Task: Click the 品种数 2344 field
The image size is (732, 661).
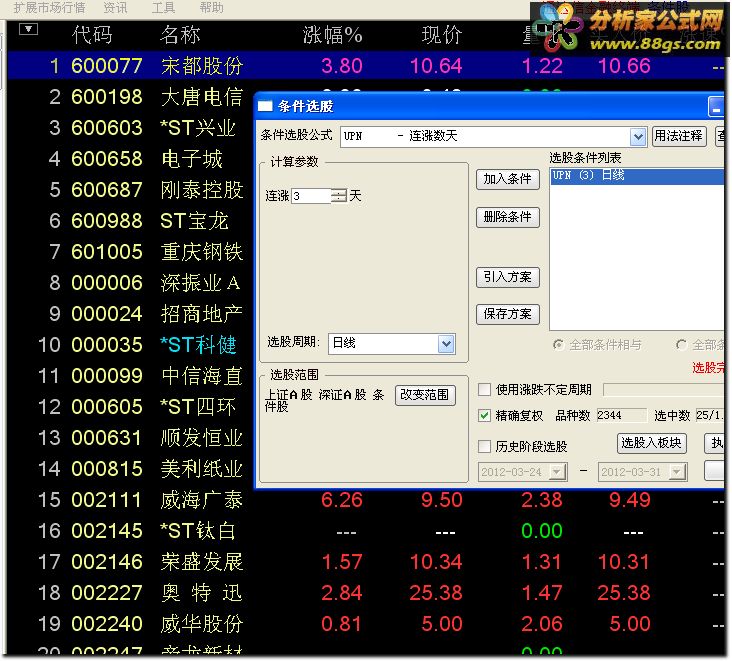Action: point(621,415)
